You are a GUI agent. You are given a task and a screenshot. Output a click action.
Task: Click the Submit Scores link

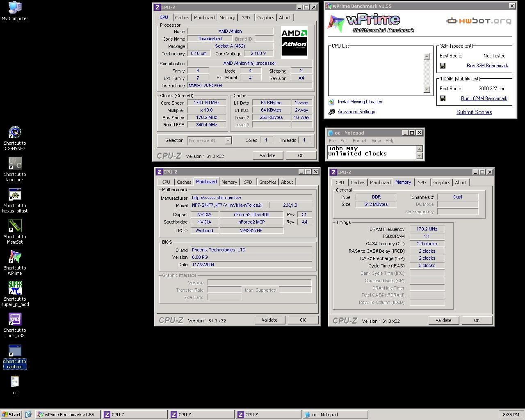(474, 112)
